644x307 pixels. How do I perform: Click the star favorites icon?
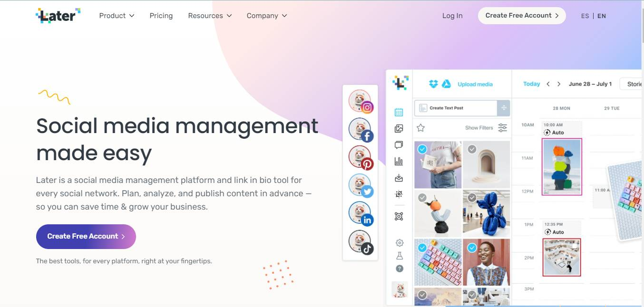point(420,127)
